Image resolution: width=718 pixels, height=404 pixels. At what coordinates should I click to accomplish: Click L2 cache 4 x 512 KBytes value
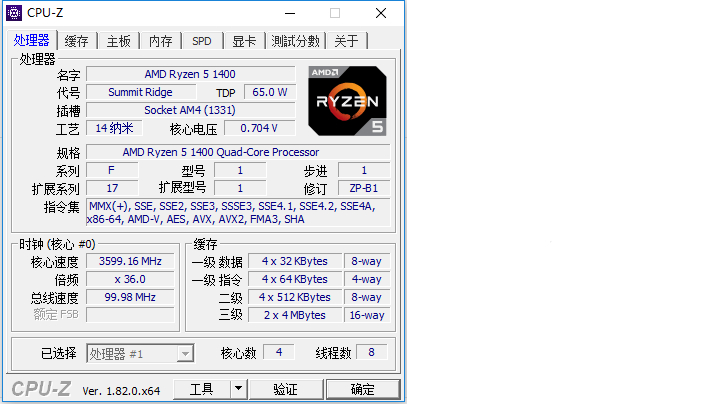tap(295, 297)
